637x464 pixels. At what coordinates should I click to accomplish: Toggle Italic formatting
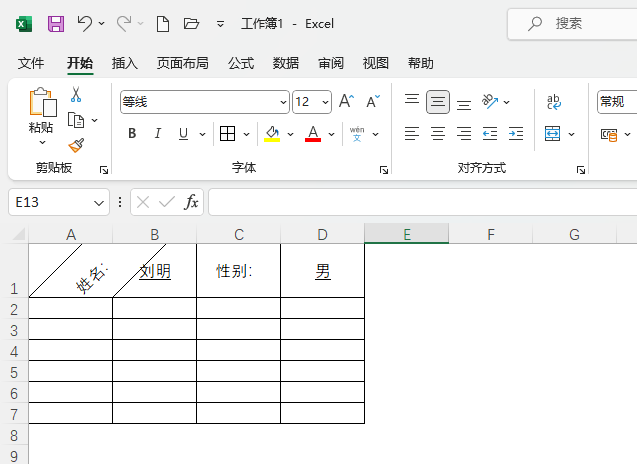[158, 134]
